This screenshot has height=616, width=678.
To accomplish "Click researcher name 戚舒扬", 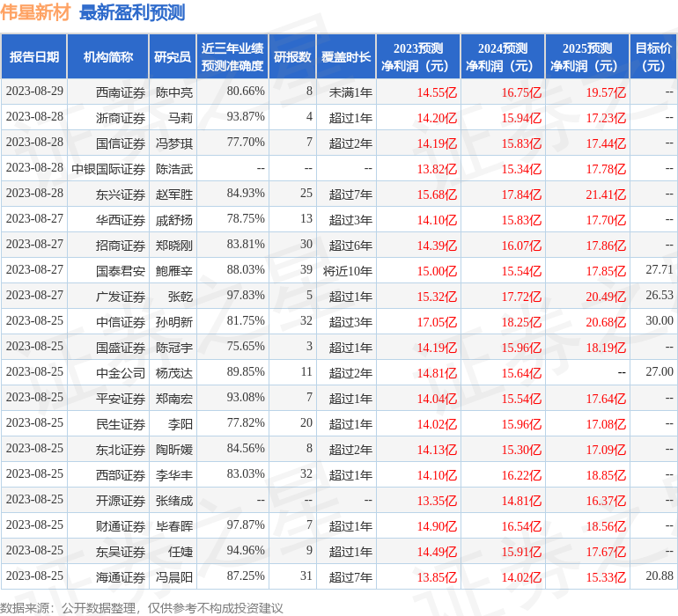I will pos(174,220).
